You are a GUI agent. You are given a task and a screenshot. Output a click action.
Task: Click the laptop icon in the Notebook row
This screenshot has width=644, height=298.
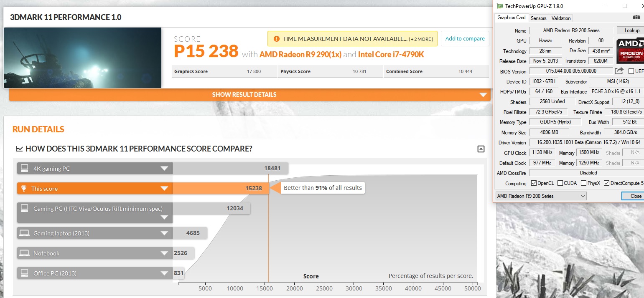(24, 253)
